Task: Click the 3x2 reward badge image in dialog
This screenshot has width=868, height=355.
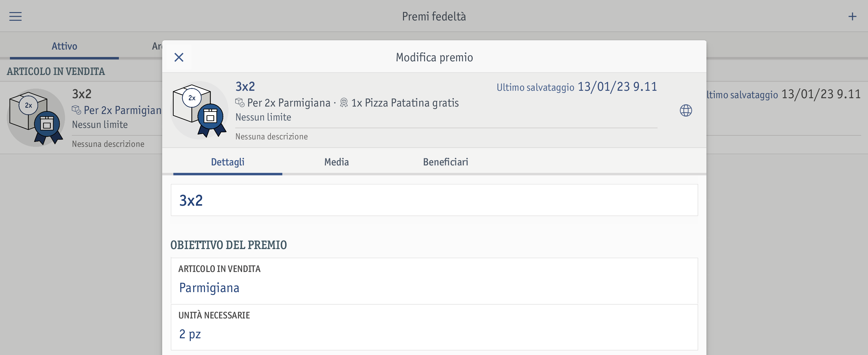Action: click(x=199, y=111)
